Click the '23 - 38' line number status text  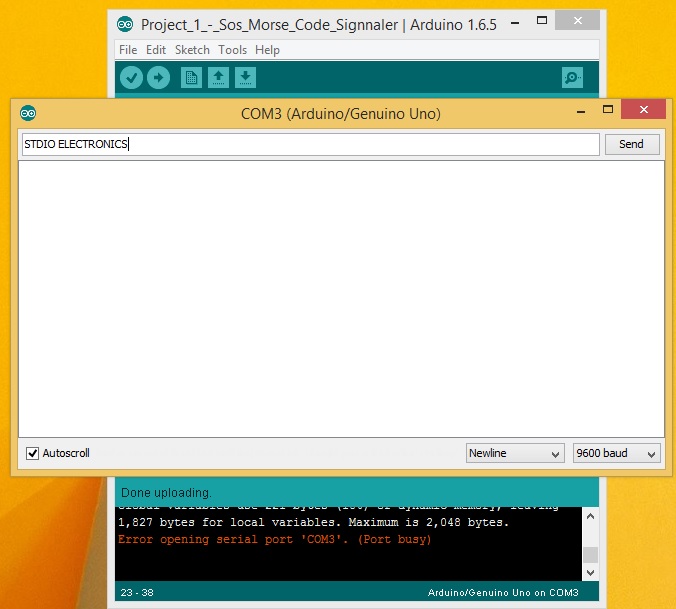pyautogui.click(x=137, y=593)
